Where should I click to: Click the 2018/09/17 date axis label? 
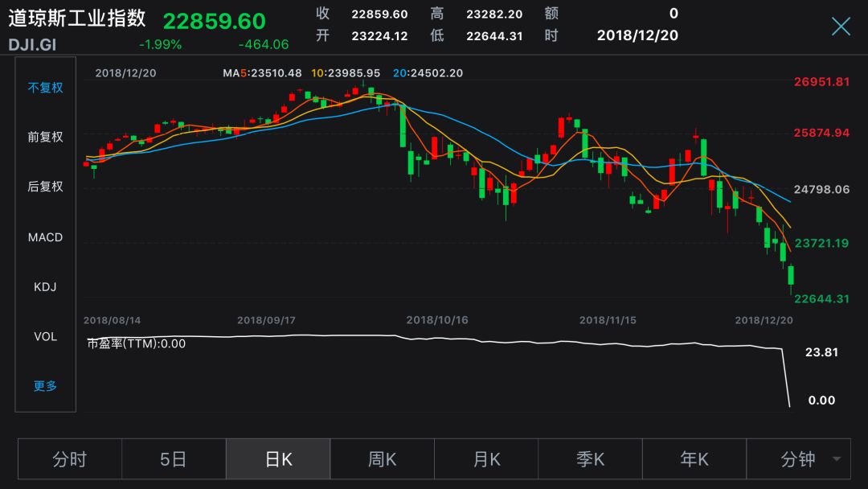coord(266,320)
